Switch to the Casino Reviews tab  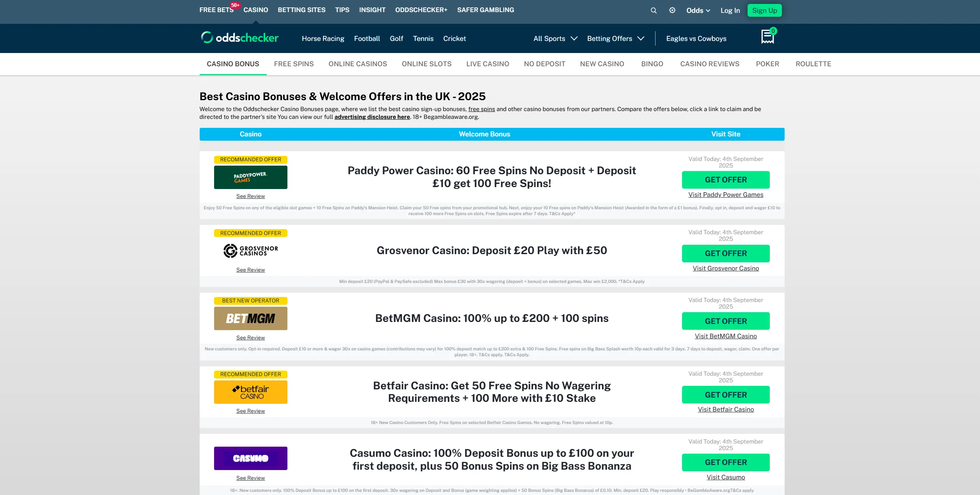pyautogui.click(x=710, y=64)
